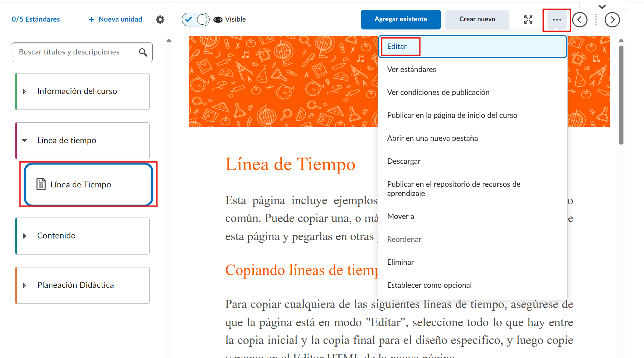
Task: Enter fullscreen with the expand icon
Action: 528,20
